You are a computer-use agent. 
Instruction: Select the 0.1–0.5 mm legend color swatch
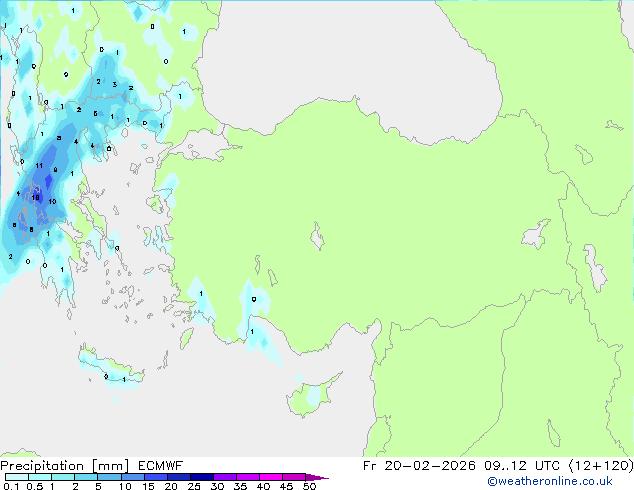pyautogui.click(x=17, y=477)
